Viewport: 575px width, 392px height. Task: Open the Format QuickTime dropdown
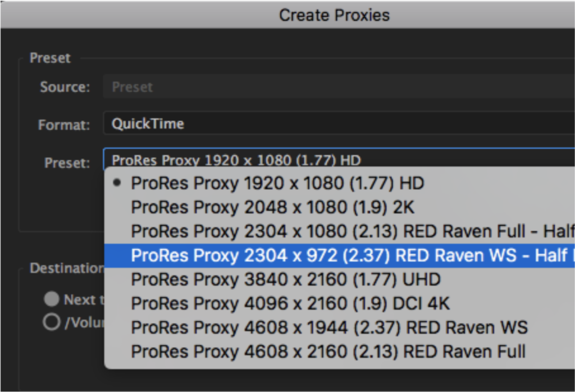coord(339,124)
